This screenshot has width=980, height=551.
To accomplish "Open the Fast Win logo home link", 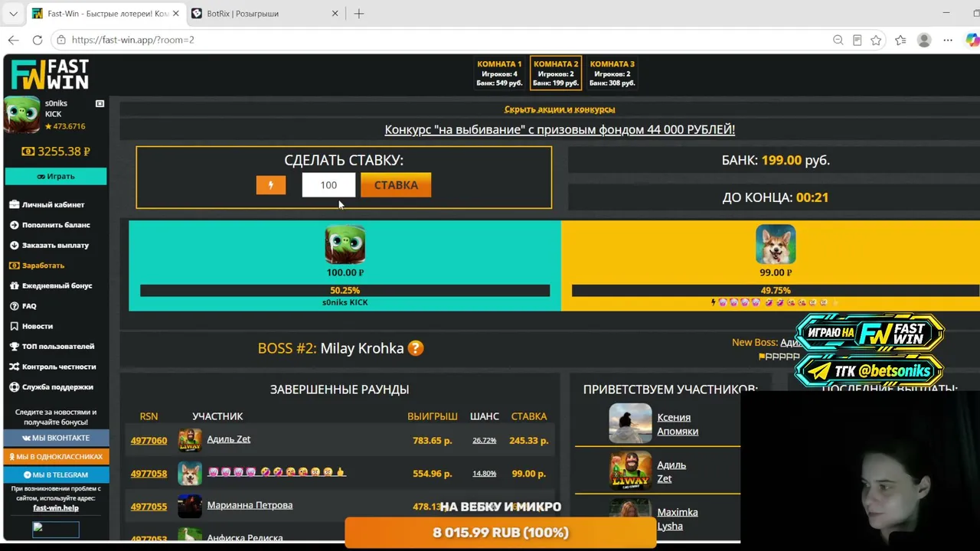I will (x=50, y=75).
